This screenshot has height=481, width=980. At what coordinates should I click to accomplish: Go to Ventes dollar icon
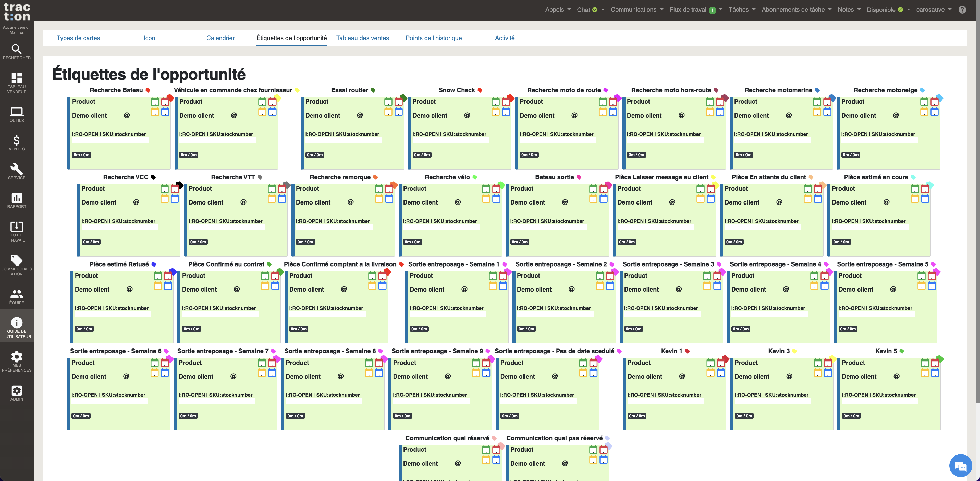(x=17, y=143)
